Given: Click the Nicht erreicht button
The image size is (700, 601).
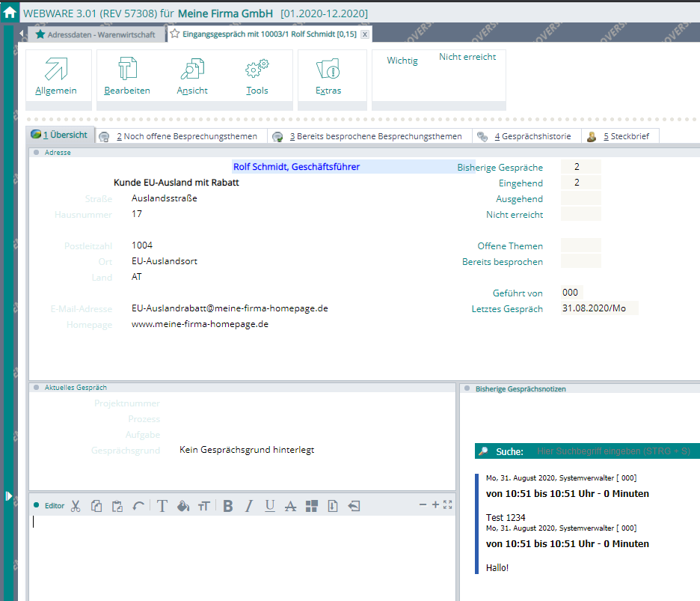Looking at the screenshot, I should (467, 57).
